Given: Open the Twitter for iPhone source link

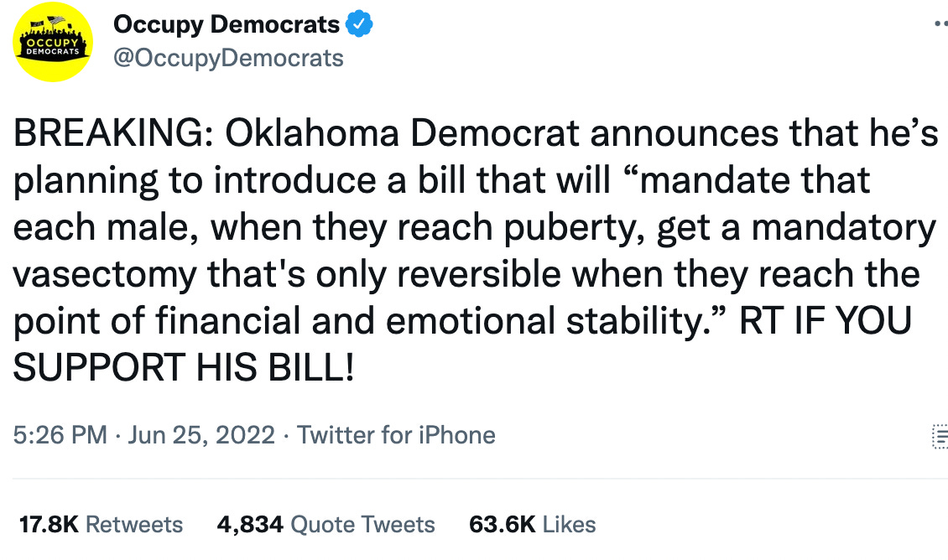Looking at the screenshot, I should tap(396, 435).
